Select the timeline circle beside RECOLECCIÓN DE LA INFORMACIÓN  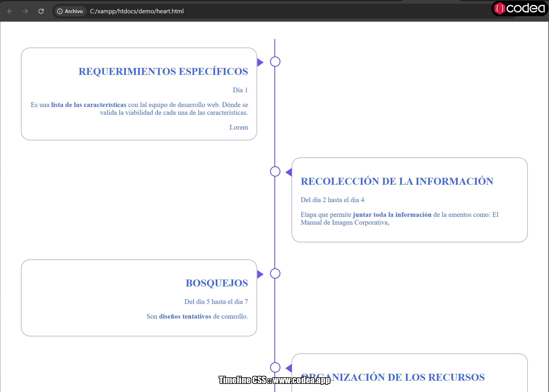click(x=275, y=171)
